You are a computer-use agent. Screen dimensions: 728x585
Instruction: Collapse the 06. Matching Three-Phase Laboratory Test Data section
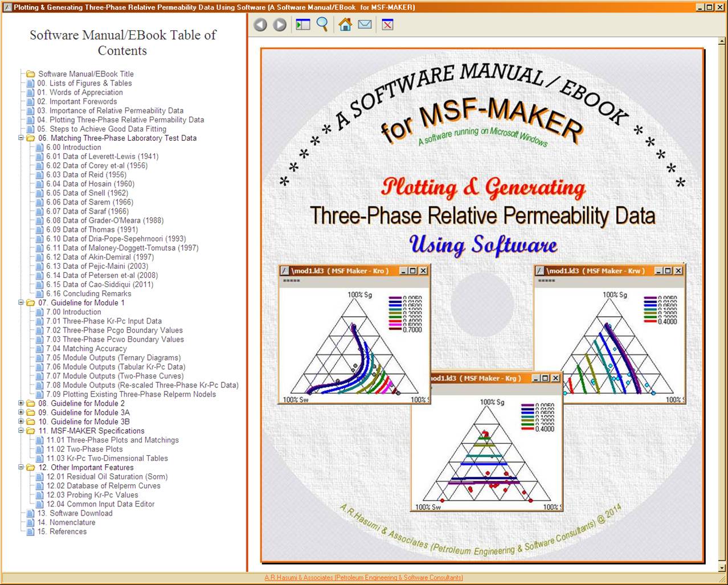tap(22, 138)
